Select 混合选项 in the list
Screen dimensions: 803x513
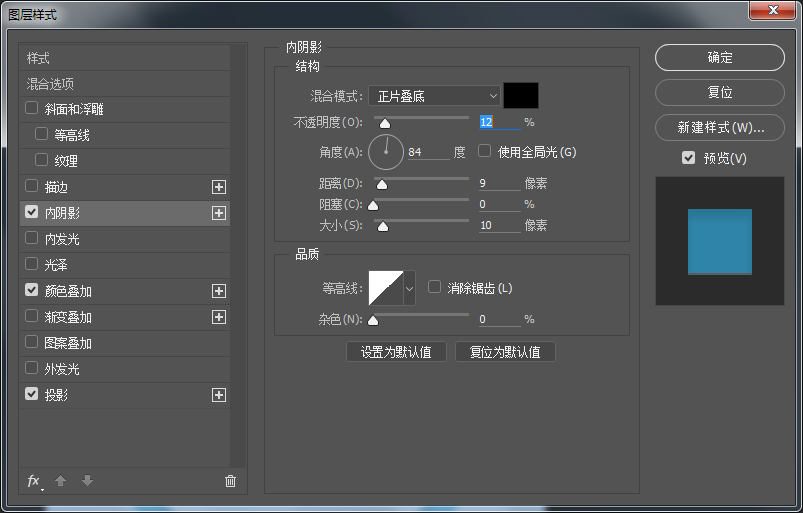125,83
